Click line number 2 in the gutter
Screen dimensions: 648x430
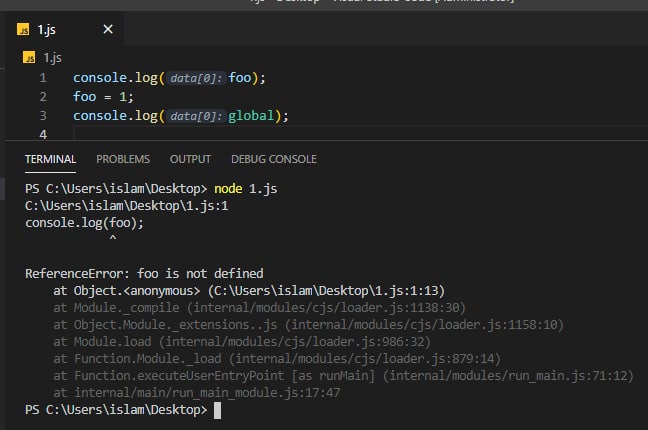pos(43,97)
